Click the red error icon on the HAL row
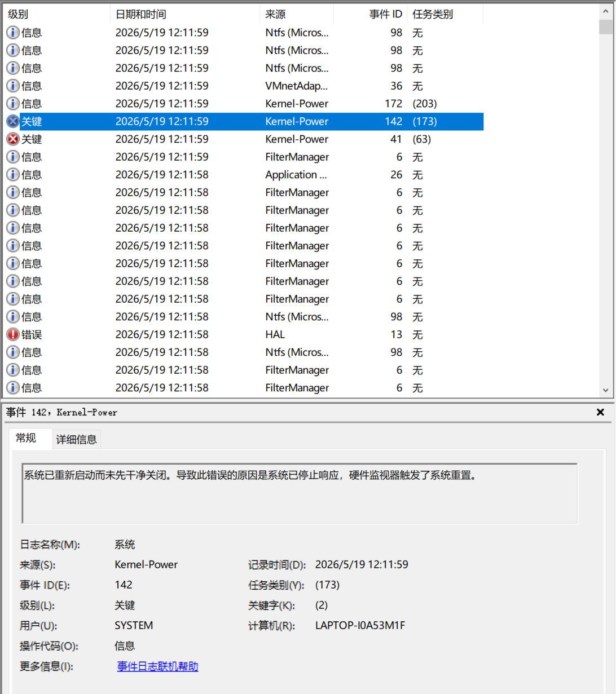Screen dimensions: 616x694 pyautogui.click(x=12, y=334)
